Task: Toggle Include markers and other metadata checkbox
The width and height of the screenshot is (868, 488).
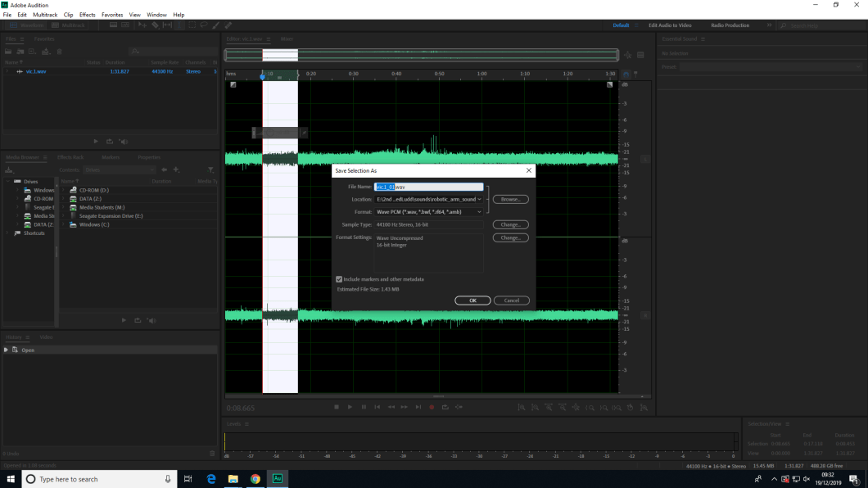Action: click(339, 279)
